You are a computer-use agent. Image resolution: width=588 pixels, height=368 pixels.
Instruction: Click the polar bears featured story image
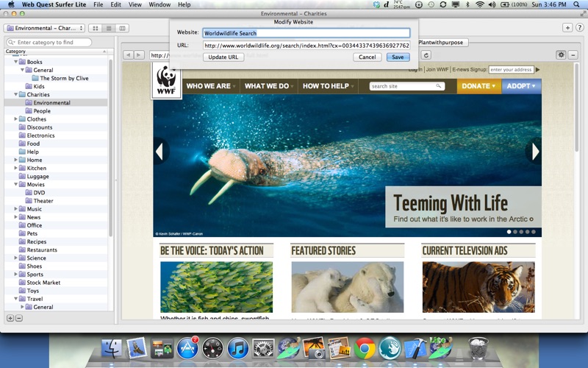click(348, 287)
